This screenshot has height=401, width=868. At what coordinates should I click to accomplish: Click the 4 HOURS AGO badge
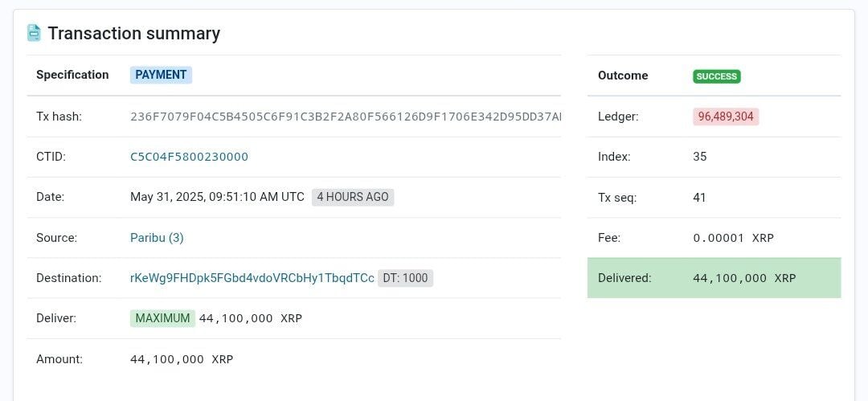pos(353,197)
